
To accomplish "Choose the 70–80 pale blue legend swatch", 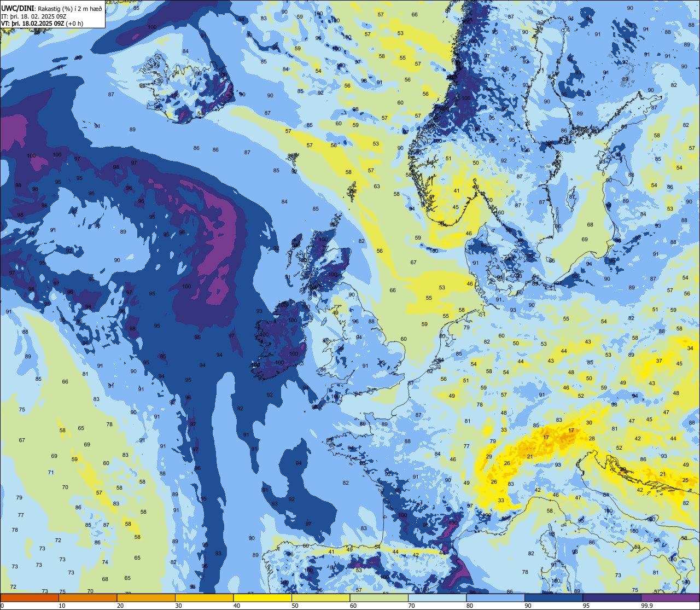I will pos(437,598).
